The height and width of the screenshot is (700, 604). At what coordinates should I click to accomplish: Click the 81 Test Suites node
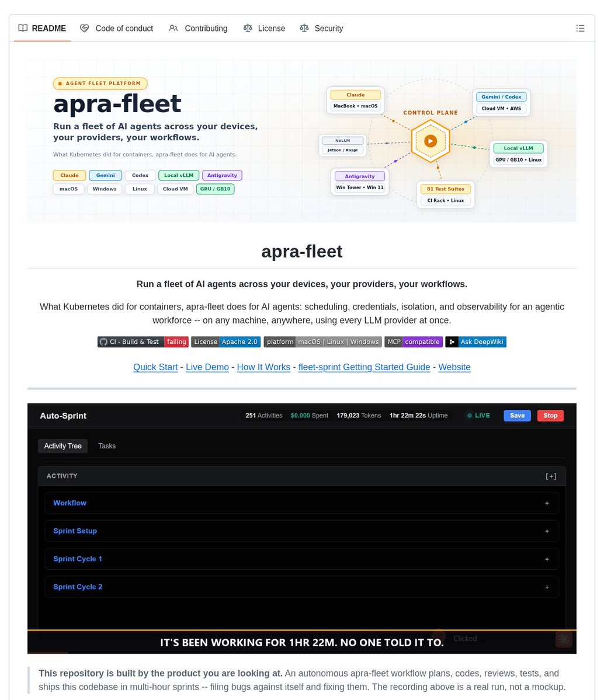pyautogui.click(x=445, y=194)
